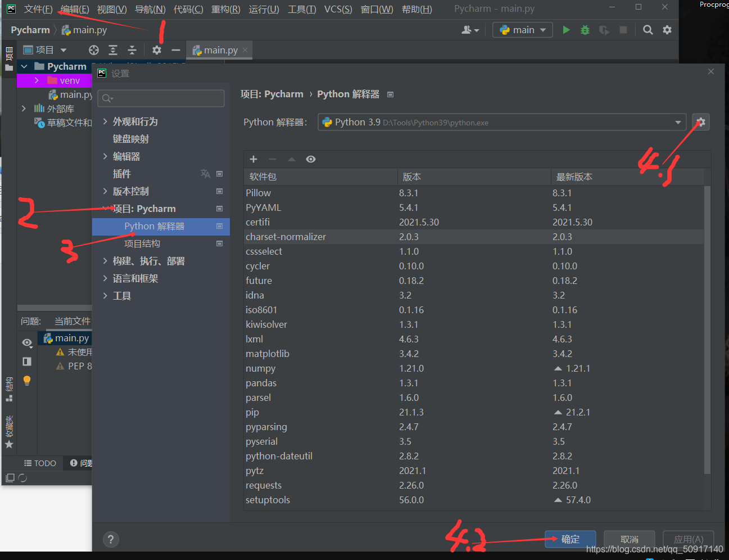Image resolution: width=729 pixels, height=560 pixels.
Task: Expand 构建、执行、部署 settings section
Action: 105,261
